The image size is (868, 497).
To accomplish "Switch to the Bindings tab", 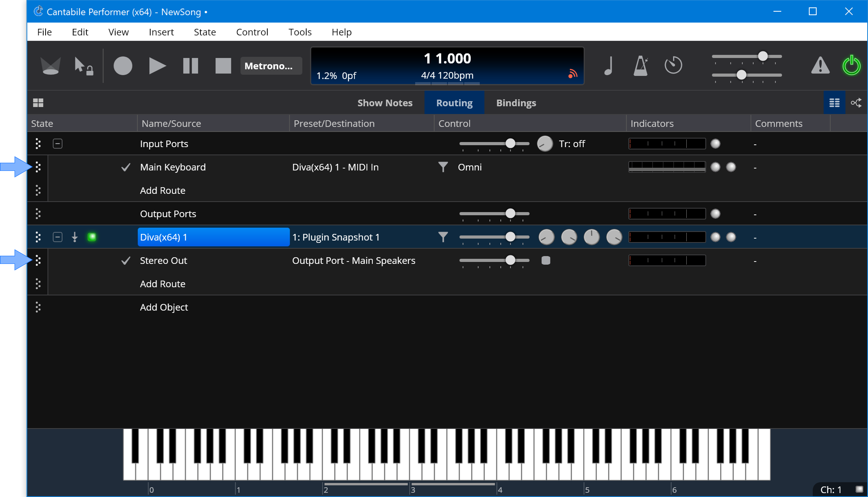I will point(516,103).
